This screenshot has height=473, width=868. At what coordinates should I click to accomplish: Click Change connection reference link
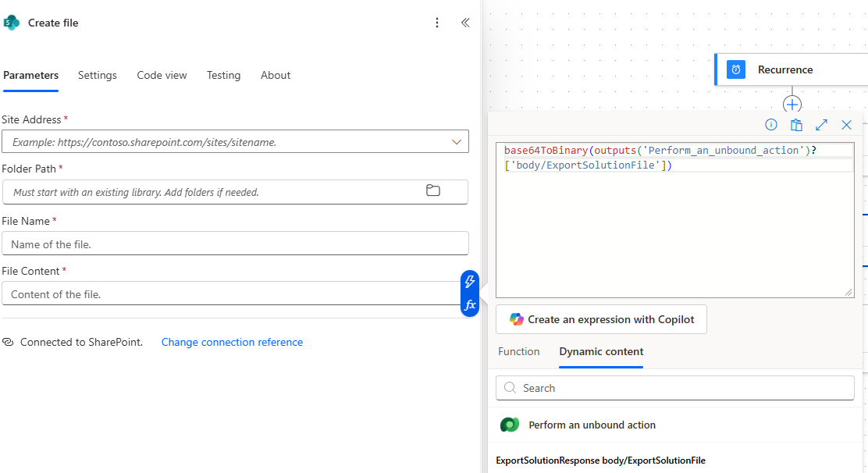click(232, 343)
